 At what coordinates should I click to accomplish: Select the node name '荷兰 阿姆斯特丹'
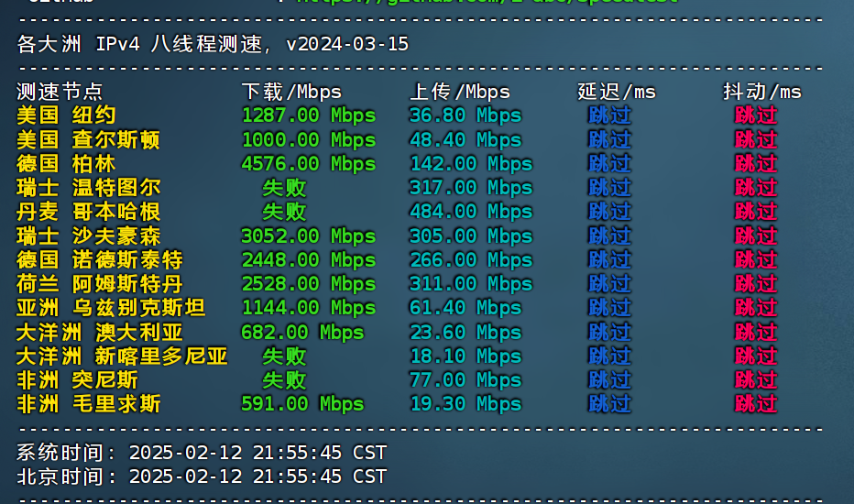tap(100, 284)
